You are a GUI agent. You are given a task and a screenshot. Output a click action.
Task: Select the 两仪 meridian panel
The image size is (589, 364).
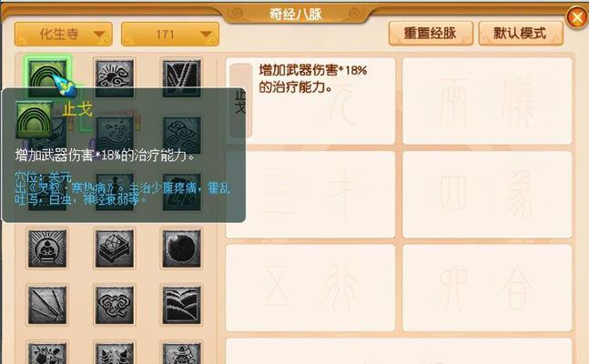coord(487,101)
